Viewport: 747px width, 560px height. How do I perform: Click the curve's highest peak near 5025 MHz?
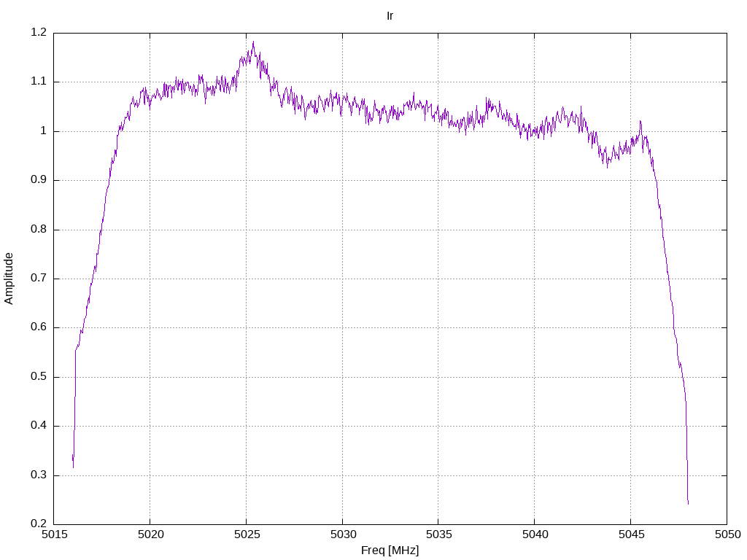click(253, 42)
